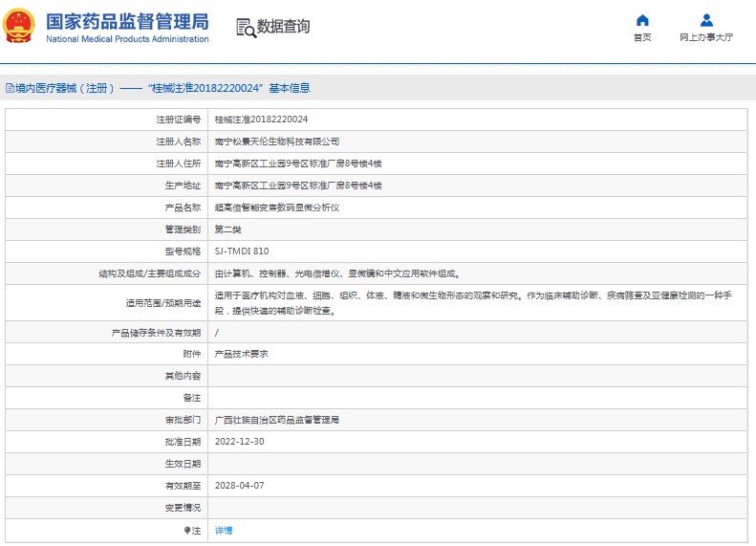Click the registrant name 南宁松景天伦生物科技有限公司
Image resolution: width=756 pixels, height=546 pixels.
coord(276,142)
